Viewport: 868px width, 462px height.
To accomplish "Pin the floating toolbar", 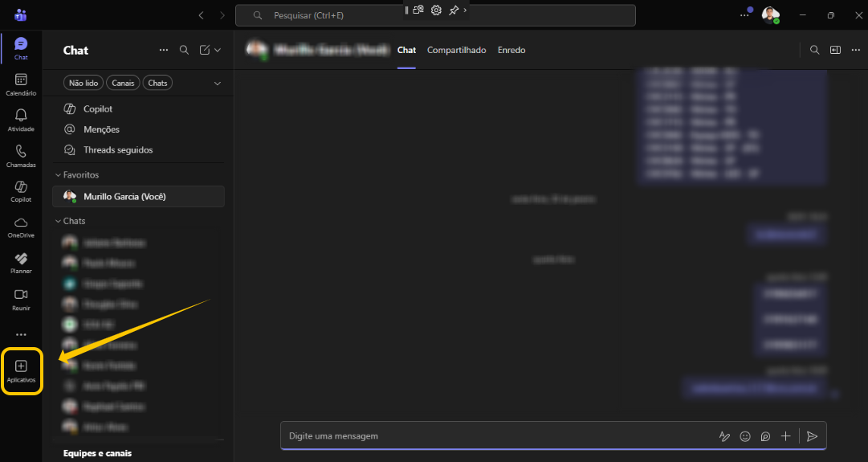I will coord(454,10).
